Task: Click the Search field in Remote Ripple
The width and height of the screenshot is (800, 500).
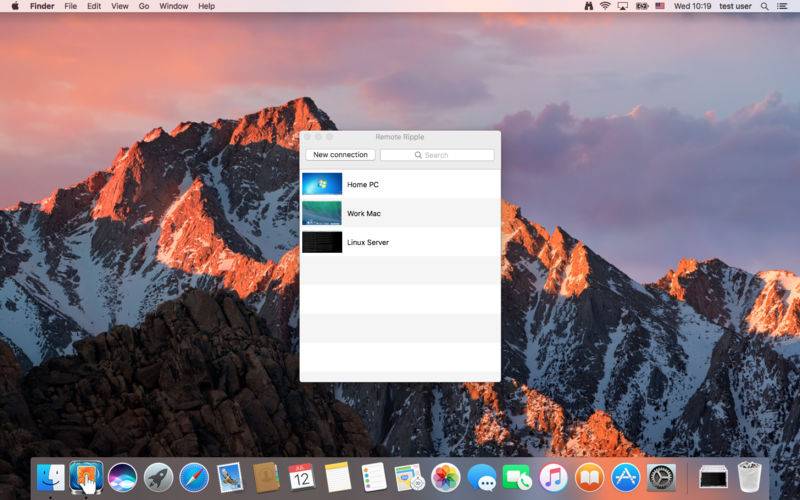Action: 437,155
